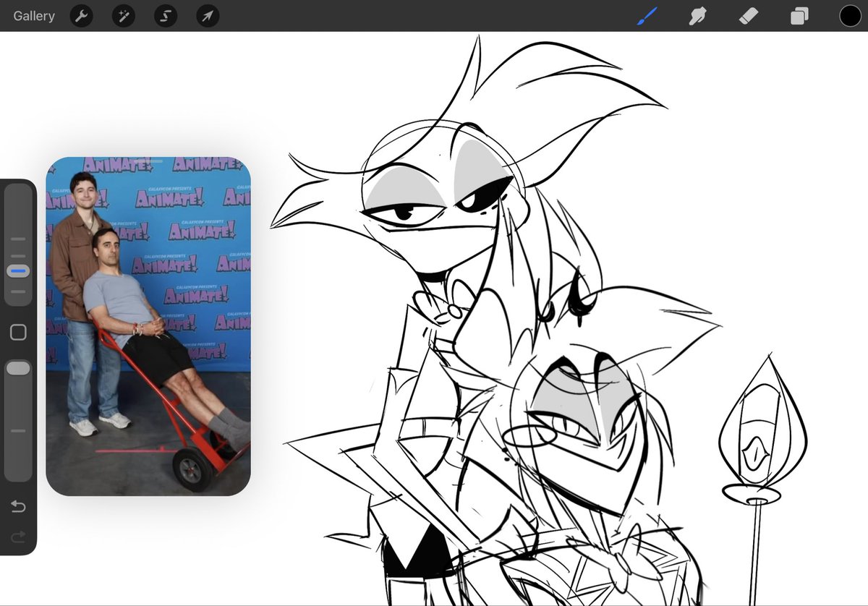This screenshot has height=606, width=868.
Task: Tap the grab handle atop reference window
Action: tap(148, 161)
